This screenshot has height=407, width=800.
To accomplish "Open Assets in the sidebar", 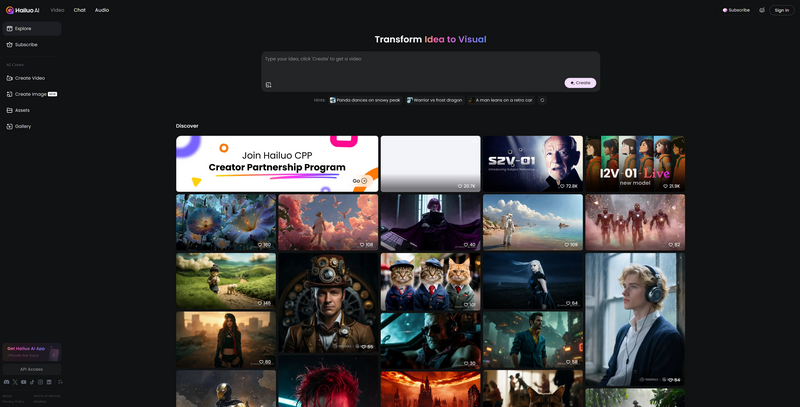I will pos(32,110).
